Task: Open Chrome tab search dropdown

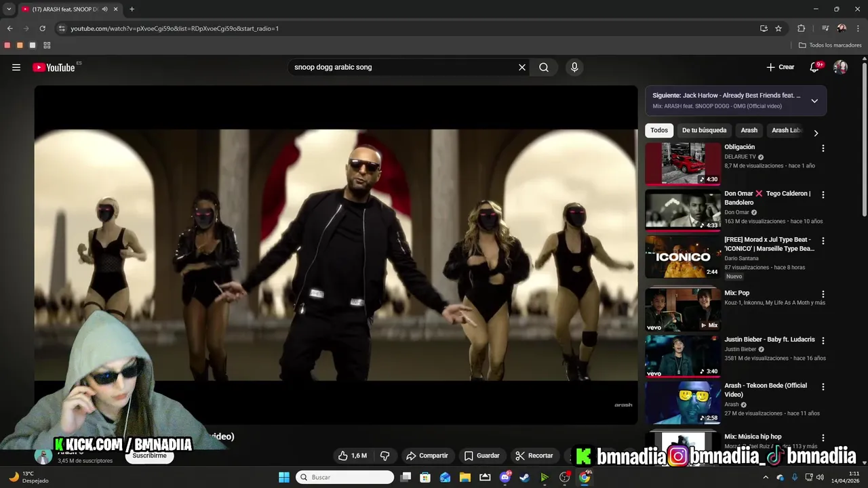Action: (9, 9)
